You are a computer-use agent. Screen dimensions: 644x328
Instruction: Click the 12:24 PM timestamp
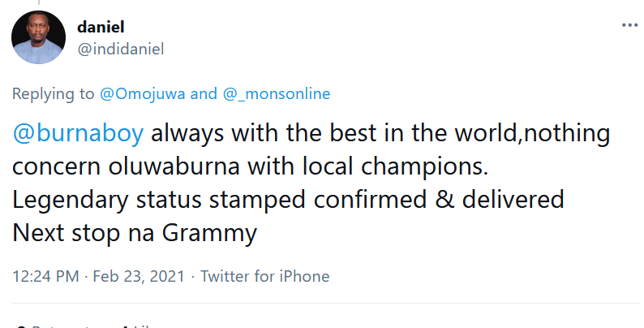coord(44,276)
